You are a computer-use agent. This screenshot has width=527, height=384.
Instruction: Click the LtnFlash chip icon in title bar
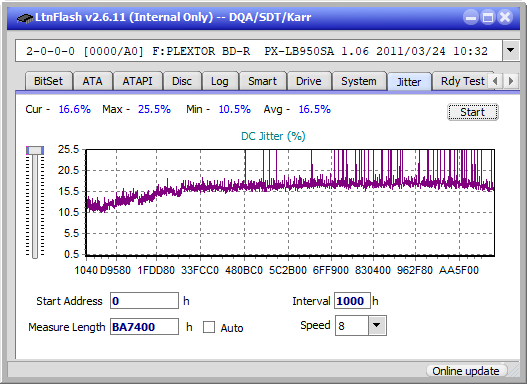pyautogui.click(x=25, y=17)
